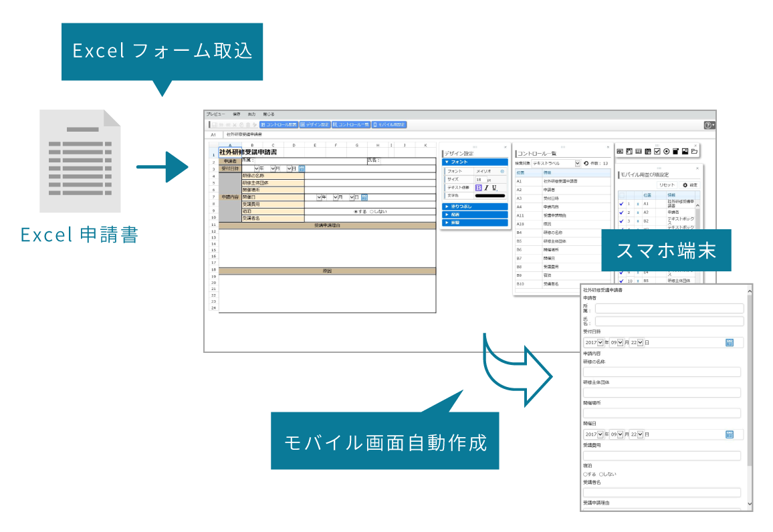This screenshot has height=532, width=773.
Task: Toggle checkmark for row 1 A1
Action: click(622, 204)
